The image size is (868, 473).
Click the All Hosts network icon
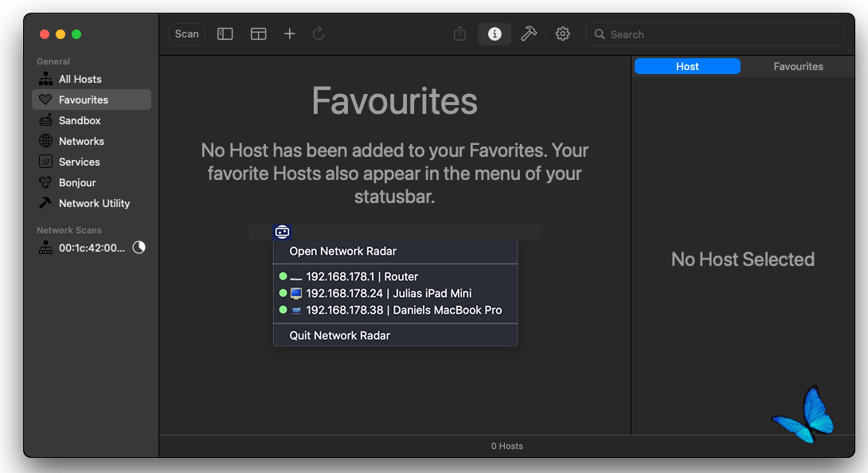pyautogui.click(x=45, y=79)
